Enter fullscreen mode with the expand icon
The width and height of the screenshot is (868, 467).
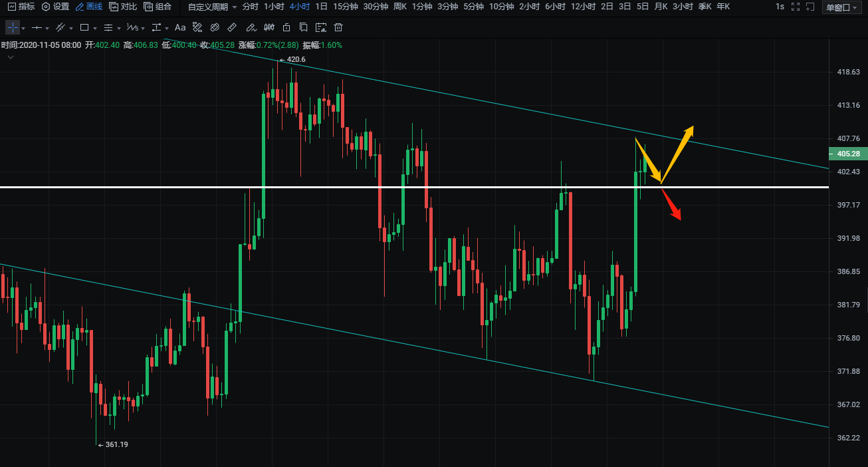tap(796, 7)
